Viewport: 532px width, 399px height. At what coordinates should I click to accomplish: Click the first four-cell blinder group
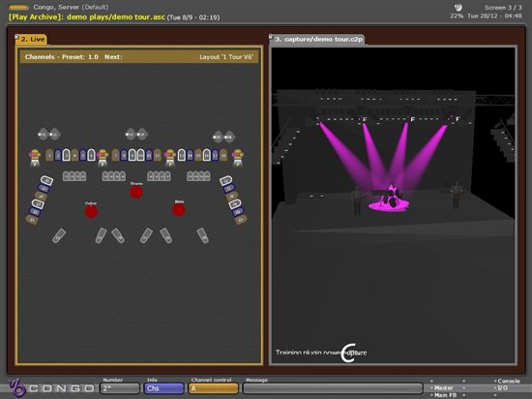[x=74, y=176]
